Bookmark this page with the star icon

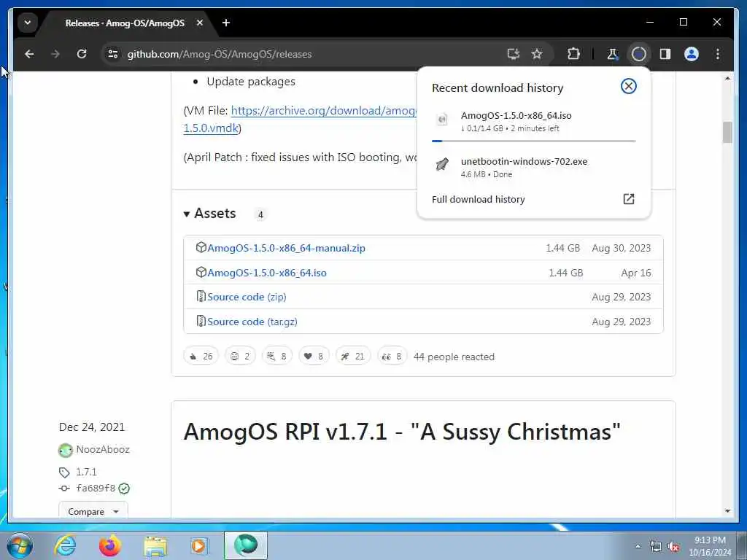(537, 54)
